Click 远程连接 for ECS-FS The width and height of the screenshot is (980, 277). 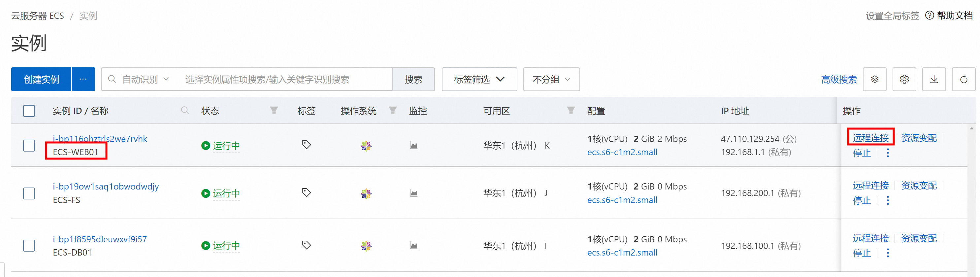click(870, 186)
